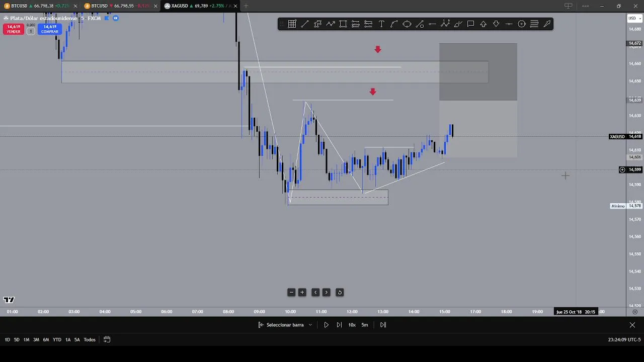Viewport: 644px width, 362px height.
Task: Click the VENDER sell button
Action: pyautogui.click(x=14, y=29)
